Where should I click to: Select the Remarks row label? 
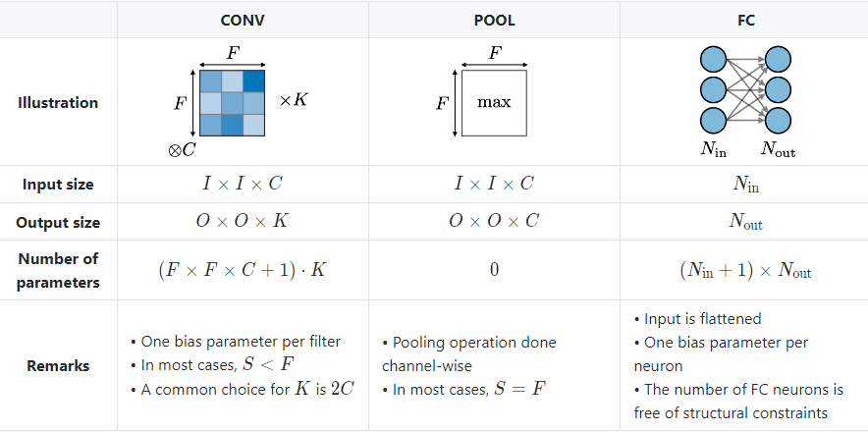click(x=58, y=365)
